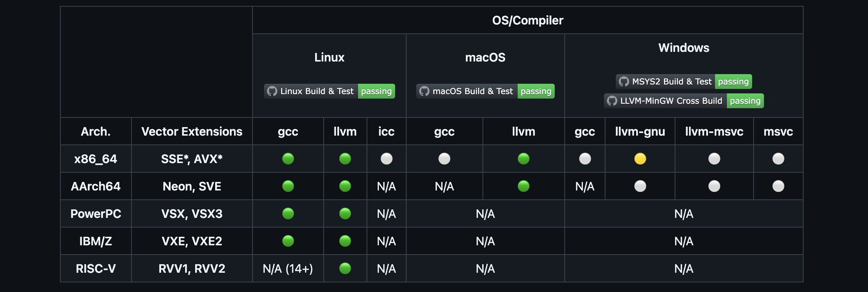Screen dimensions: 868x292
Task: Click the yellow dot for x86_64 llvm-gnu
Action: [640, 159]
